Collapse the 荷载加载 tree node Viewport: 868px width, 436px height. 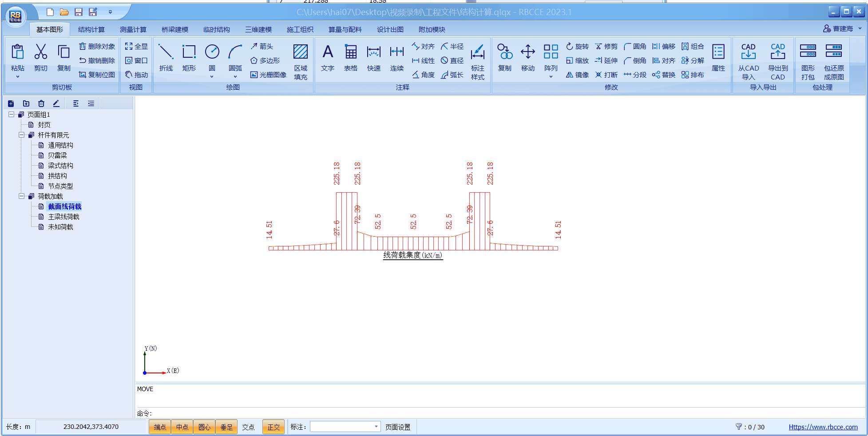pyautogui.click(x=21, y=196)
